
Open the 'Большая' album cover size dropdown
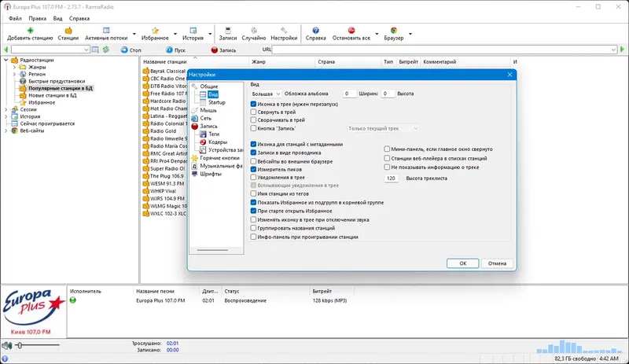click(266, 94)
